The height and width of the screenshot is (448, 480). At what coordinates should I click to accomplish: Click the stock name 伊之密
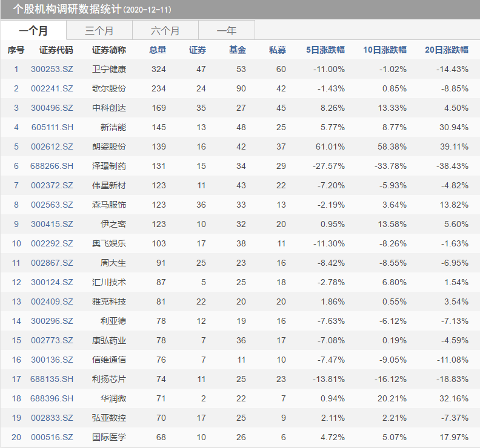tap(113, 224)
